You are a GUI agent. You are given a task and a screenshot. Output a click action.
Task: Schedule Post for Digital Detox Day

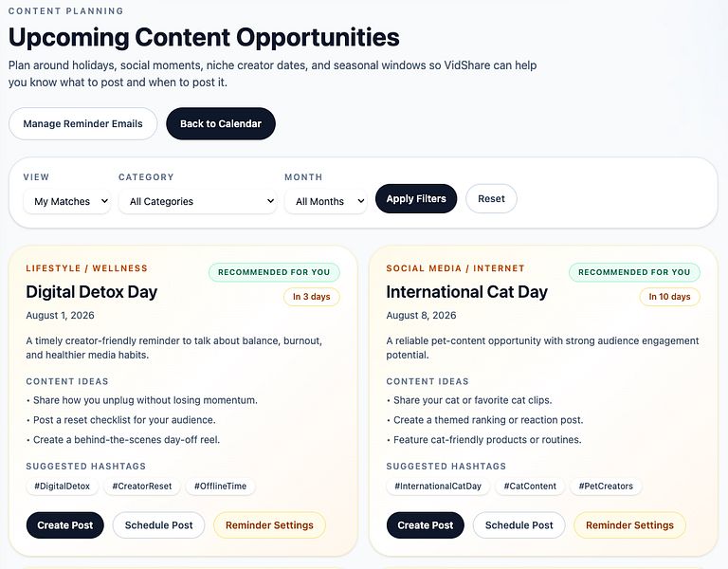[x=159, y=525]
